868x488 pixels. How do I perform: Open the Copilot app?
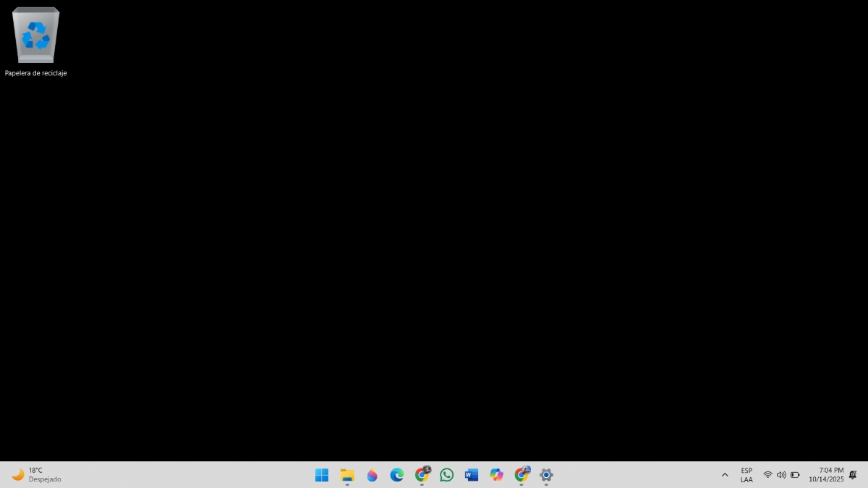[496, 475]
